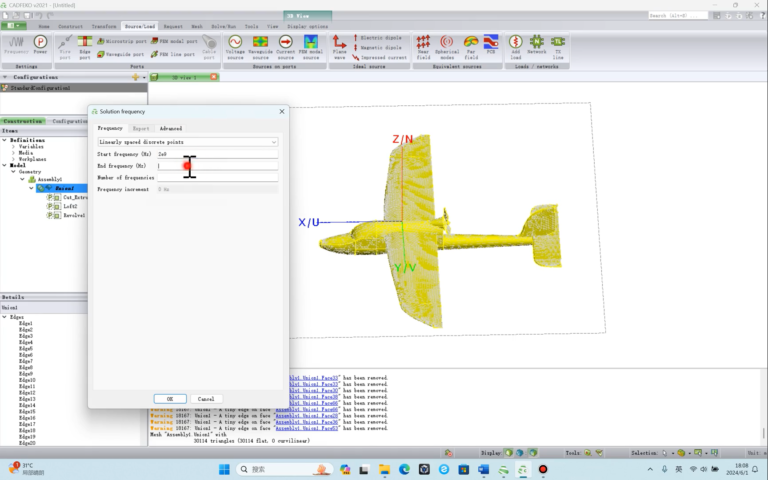Add a Plane wave source
The height and width of the screenshot is (480, 768).
[339, 47]
